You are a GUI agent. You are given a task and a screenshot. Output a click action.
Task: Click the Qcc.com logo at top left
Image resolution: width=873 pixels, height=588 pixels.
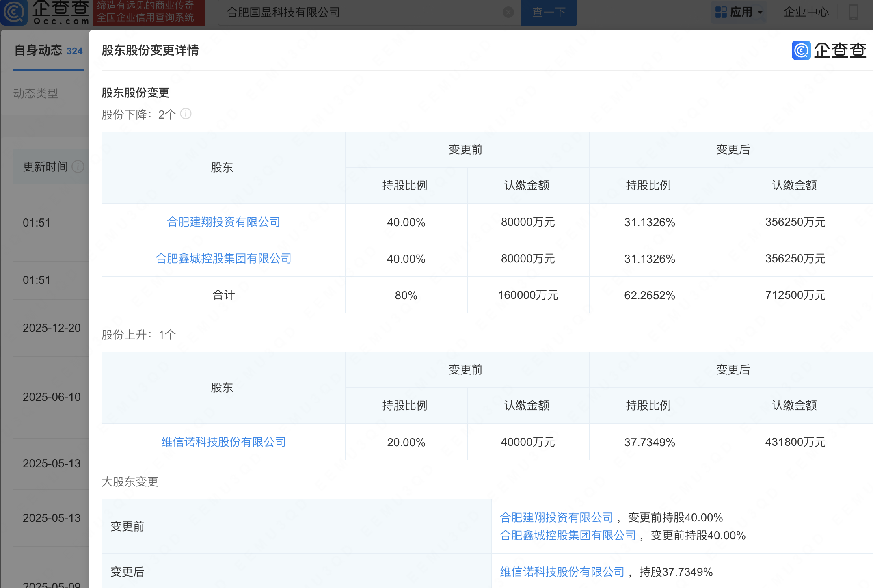45,12
